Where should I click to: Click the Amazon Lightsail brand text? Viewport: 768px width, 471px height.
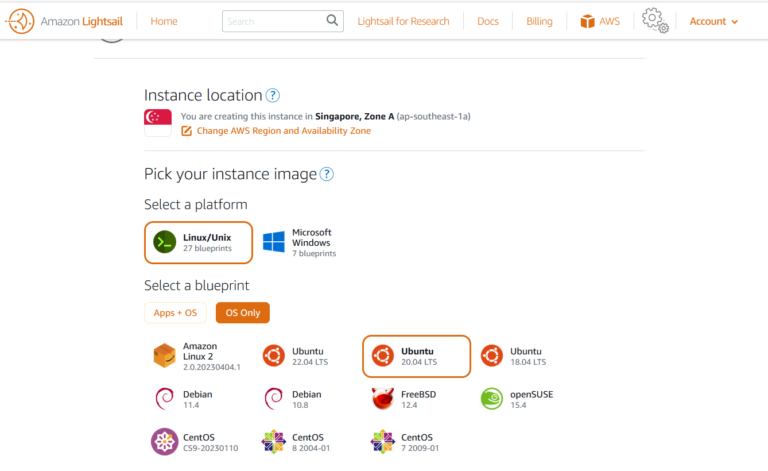82,21
